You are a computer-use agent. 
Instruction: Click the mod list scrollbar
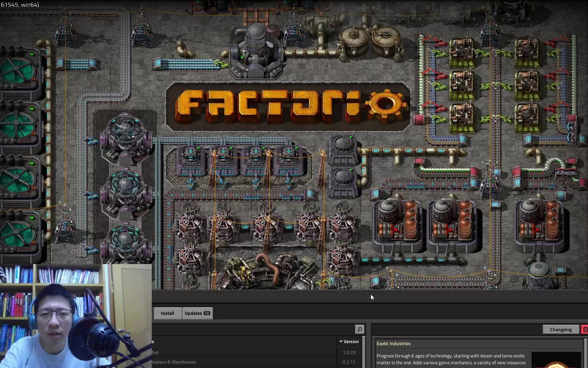click(x=364, y=352)
